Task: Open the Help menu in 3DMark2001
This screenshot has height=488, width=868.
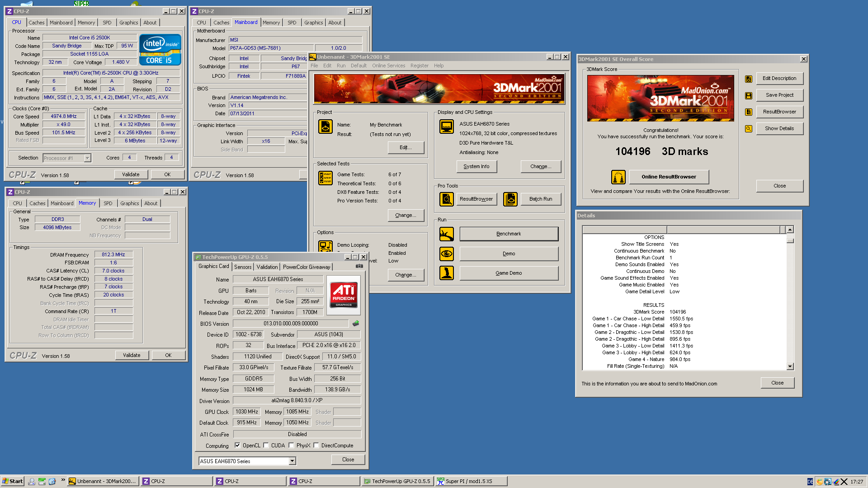Action: coord(439,66)
